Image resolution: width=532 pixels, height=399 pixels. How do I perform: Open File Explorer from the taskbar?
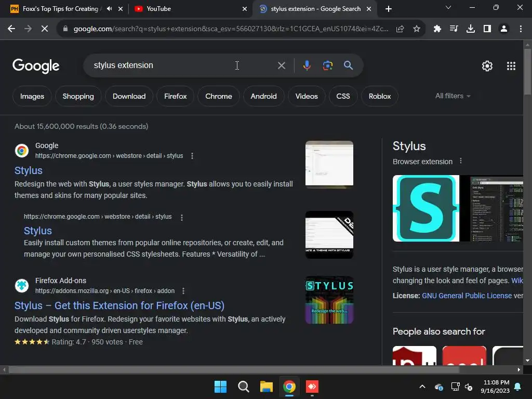pyautogui.click(x=267, y=387)
